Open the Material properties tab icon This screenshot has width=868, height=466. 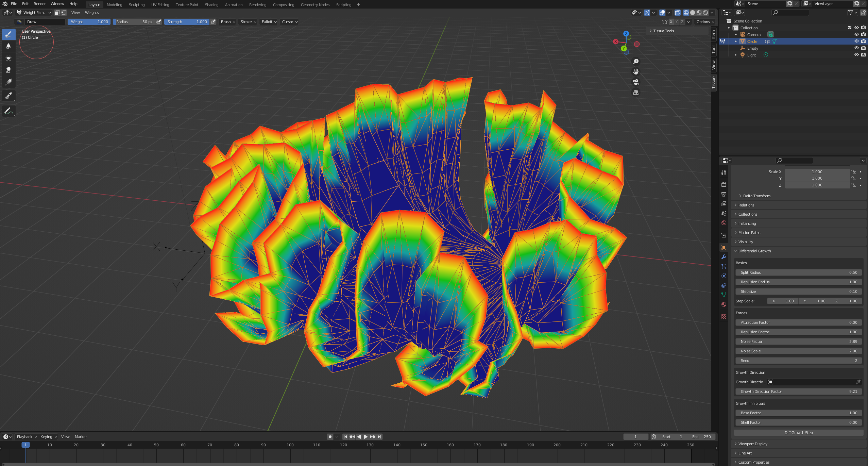tap(724, 304)
